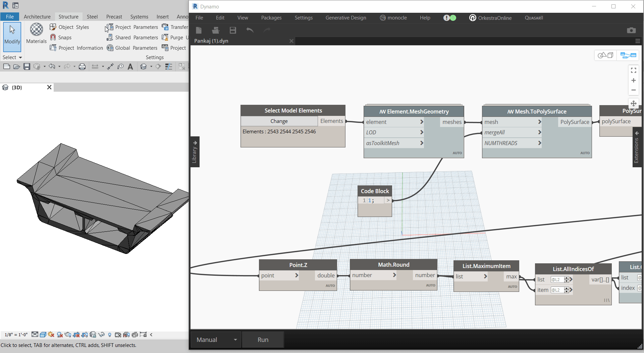The image size is (644, 353).
Task: Toggle Revit Detail Level icon
Action: pyautogui.click(x=35, y=335)
